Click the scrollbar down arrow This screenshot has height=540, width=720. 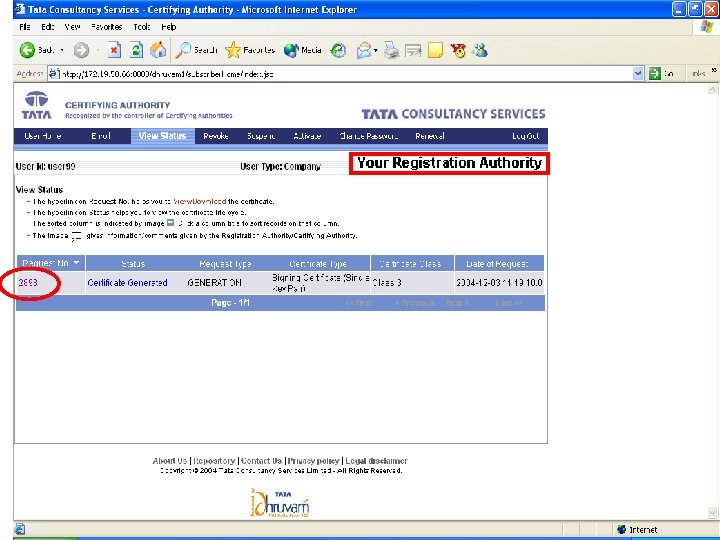[x=712, y=512]
